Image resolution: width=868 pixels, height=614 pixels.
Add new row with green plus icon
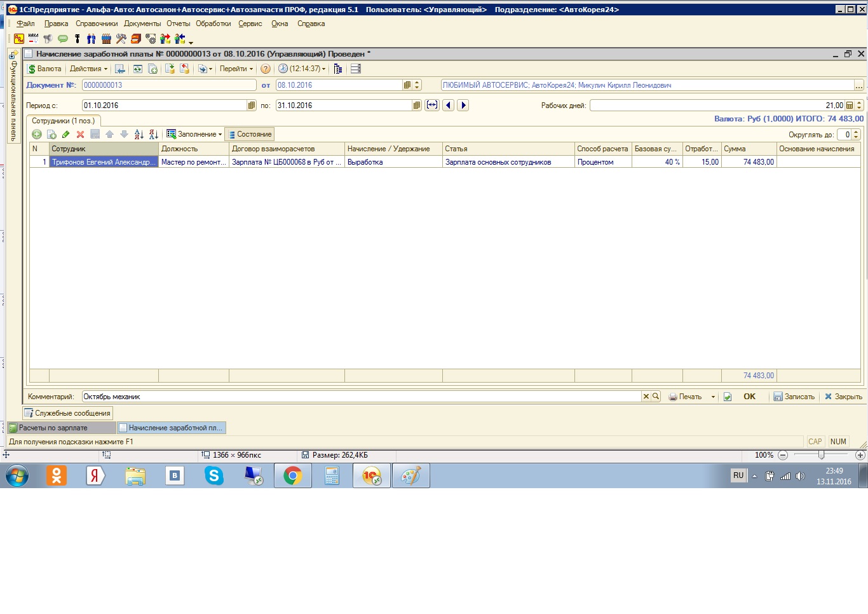tap(37, 134)
